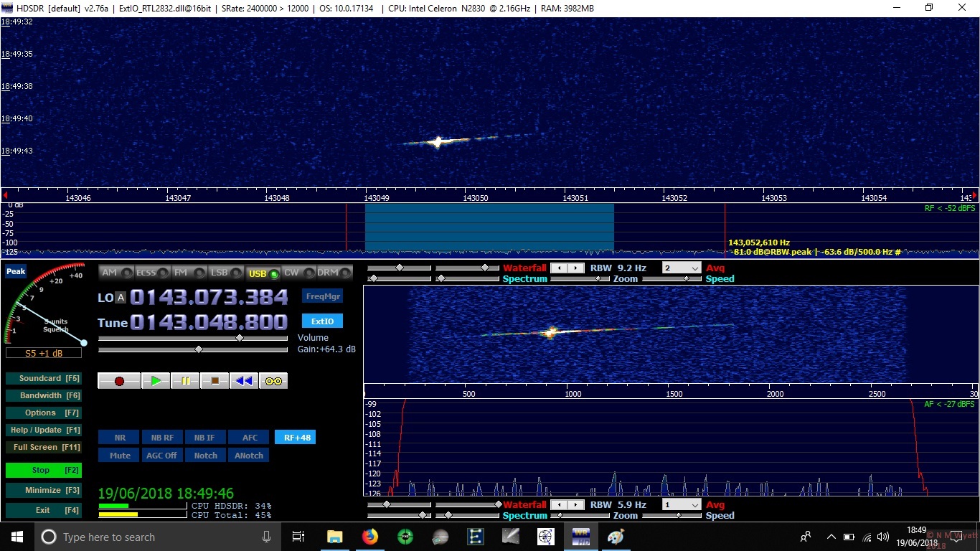This screenshot has height=551, width=980.
Task: Click the yellow loop playback icon
Action: (273, 380)
